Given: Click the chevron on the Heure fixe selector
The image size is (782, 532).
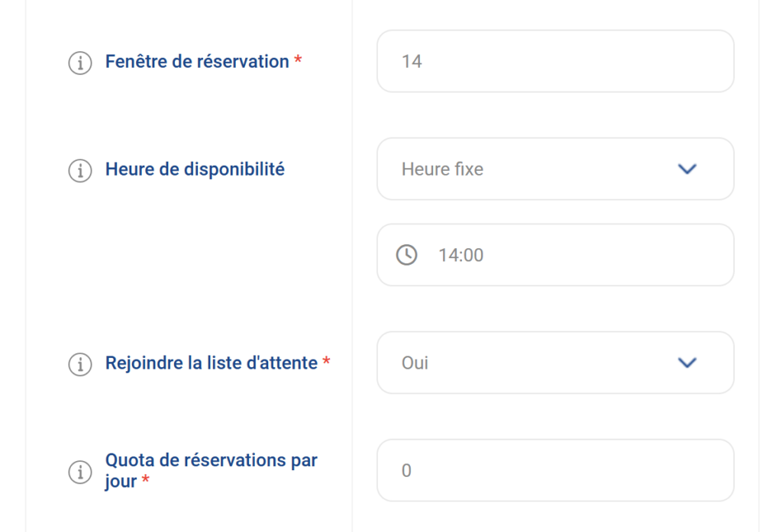Looking at the screenshot, I should (686, 169).
